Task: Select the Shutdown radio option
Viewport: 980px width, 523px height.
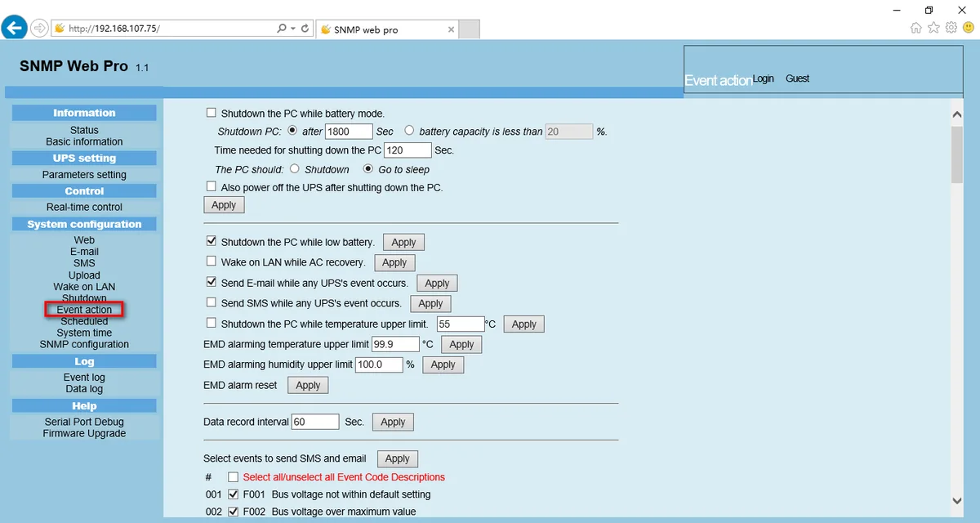Action: pyautogui.click(x=295, y=169)
